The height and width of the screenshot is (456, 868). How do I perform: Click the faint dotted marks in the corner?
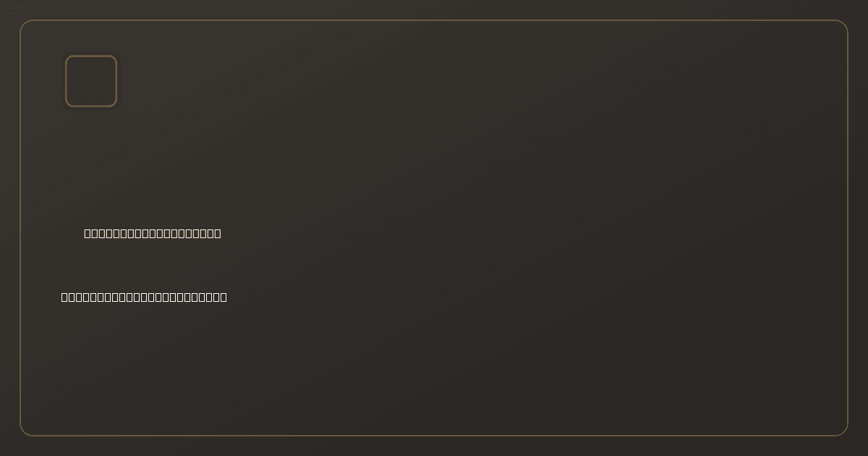point(16,10)
